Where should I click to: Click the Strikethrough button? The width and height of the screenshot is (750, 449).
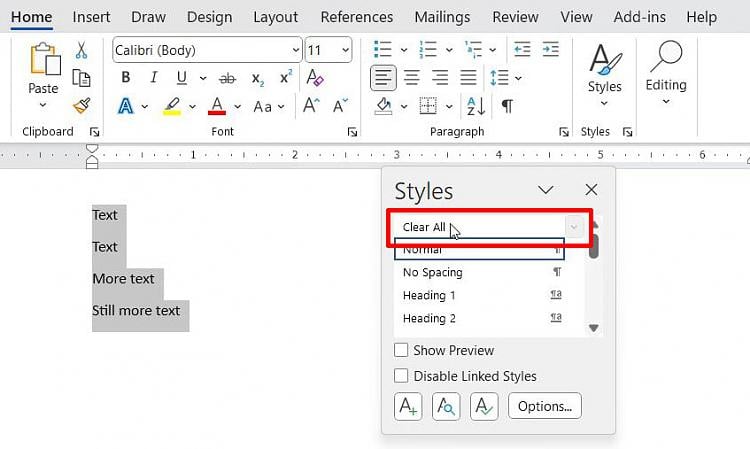pos(228,78)
